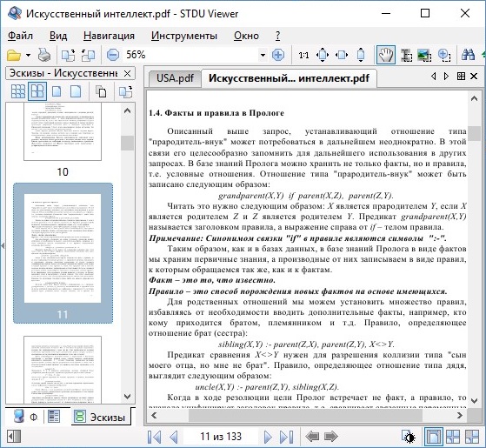This screenshot has width=486, height=448.
Task: Navigate forward in view history
Action: pos(331,437)
